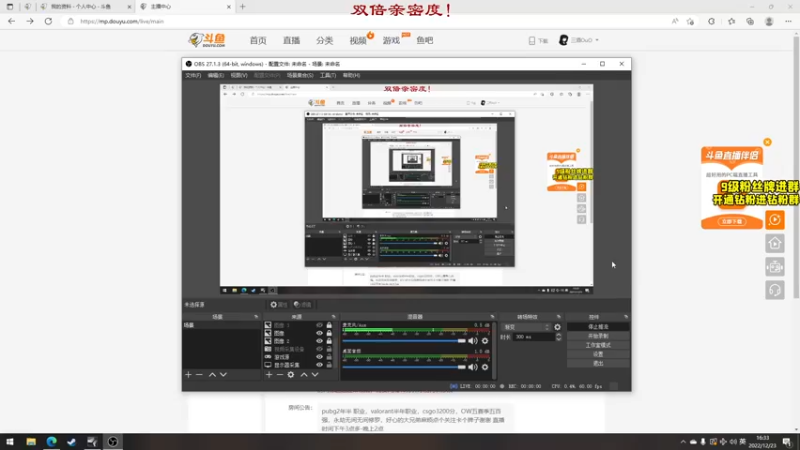Pop out the 来源 dock panel icon
This screenshot has width=800, height=450.
click(x=334, y=317)
